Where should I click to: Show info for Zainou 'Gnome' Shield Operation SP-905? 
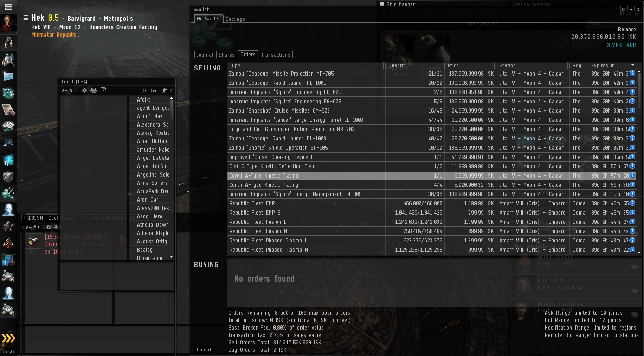point(632,147)
